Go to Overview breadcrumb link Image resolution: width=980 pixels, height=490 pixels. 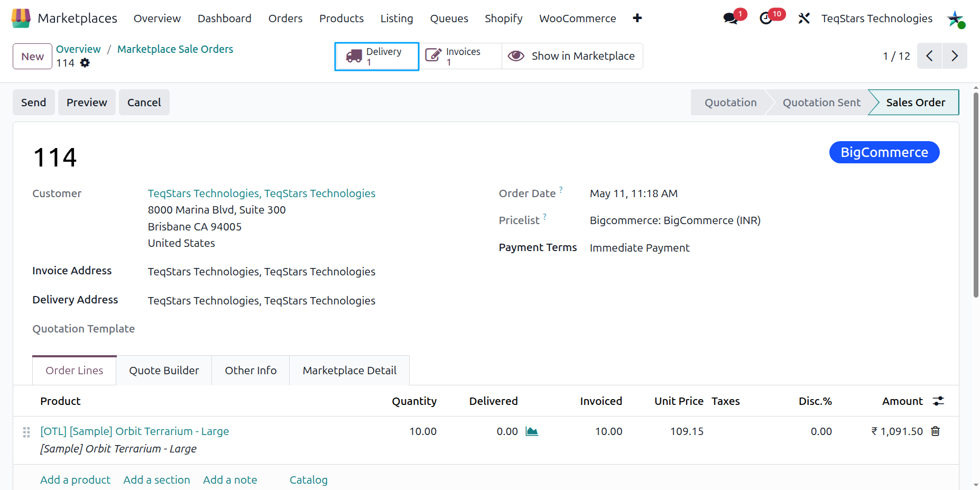pyautogui.click(x=78, y=49)
